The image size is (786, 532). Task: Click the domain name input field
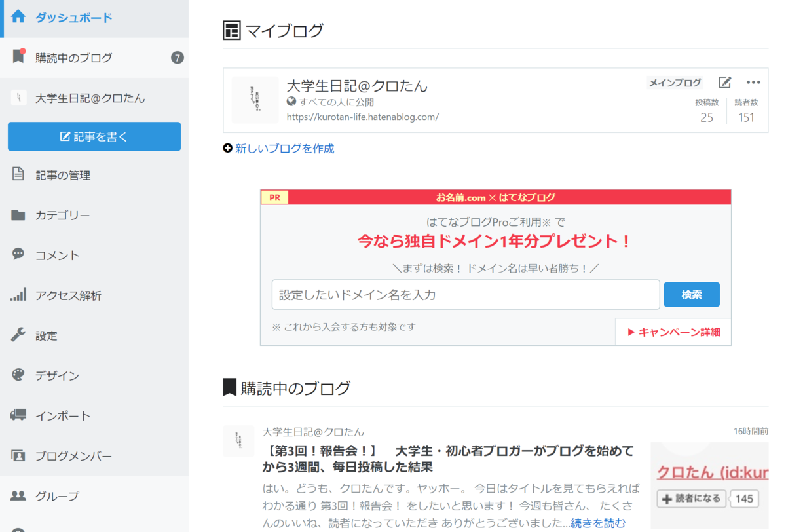[x=466, y=294]
